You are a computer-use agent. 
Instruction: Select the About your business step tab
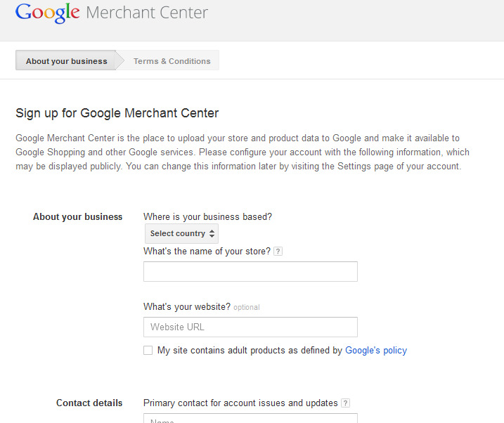coord(66,61)
